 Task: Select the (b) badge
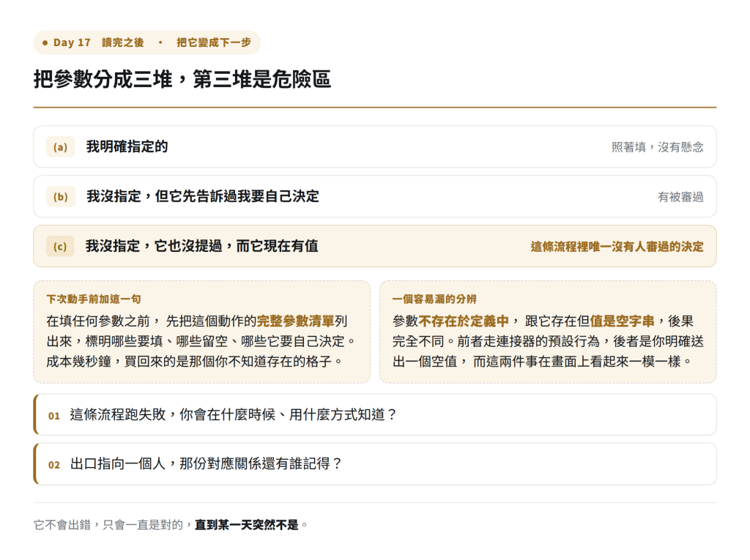[x=61, y=197]
